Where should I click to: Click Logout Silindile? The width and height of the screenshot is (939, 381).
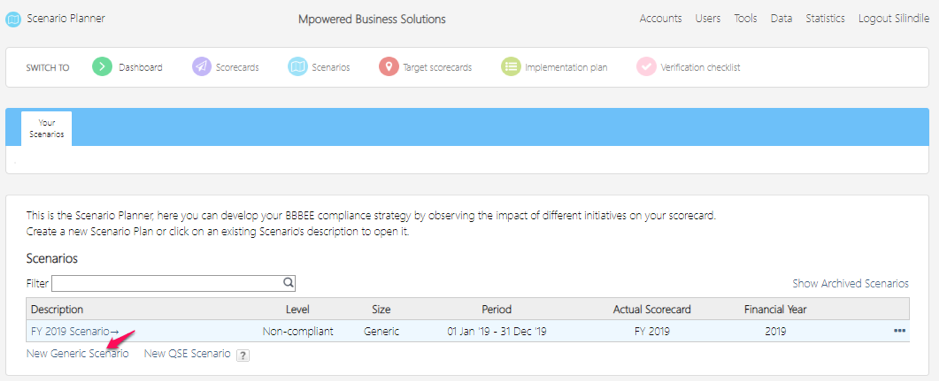[894, 19]
